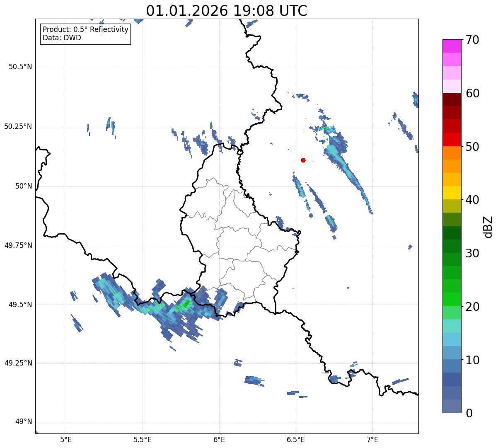Click the Data: DWD text line

pyautogui.click(x=62, y=38)
